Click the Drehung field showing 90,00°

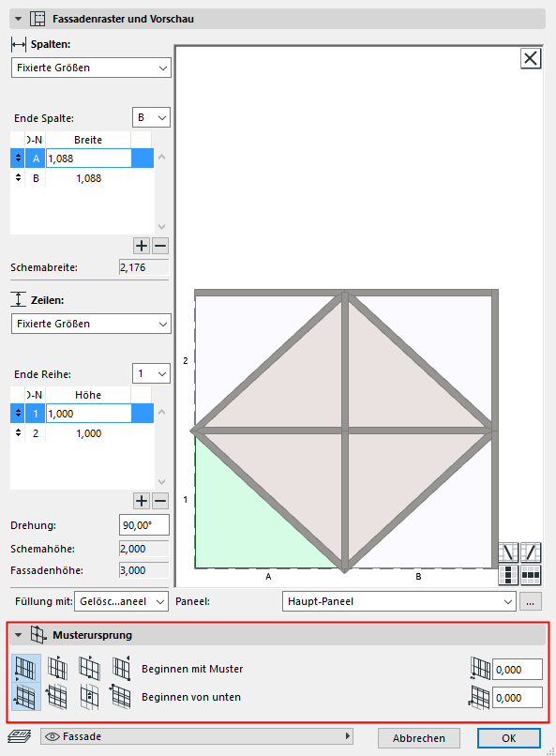point(144,525)
